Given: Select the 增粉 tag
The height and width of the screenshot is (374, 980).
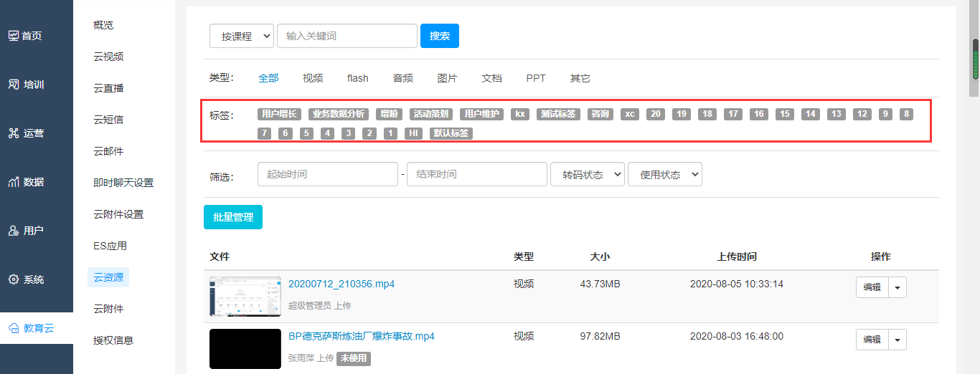Looking at the screenshot, I should (x=389, y=114).
